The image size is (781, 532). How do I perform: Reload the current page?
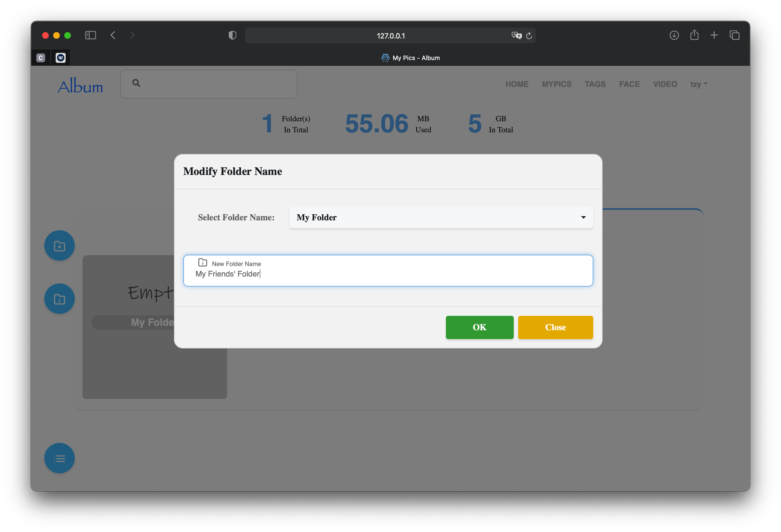click(529, 36)
